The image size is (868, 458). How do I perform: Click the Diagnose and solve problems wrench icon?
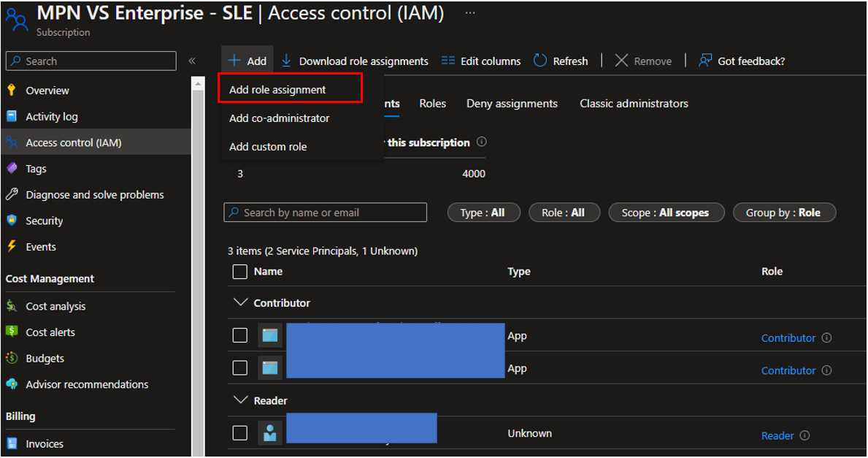pos(11,194)
